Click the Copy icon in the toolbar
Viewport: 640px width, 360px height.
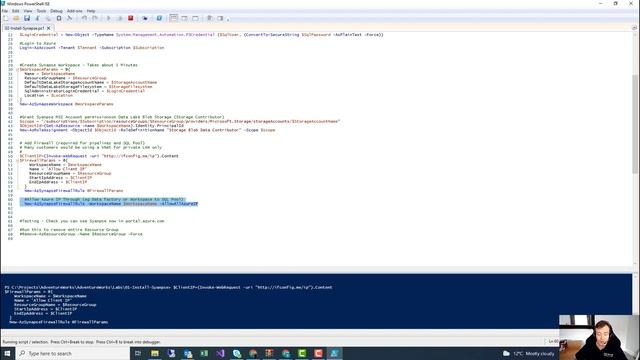[x=48, y=18]
